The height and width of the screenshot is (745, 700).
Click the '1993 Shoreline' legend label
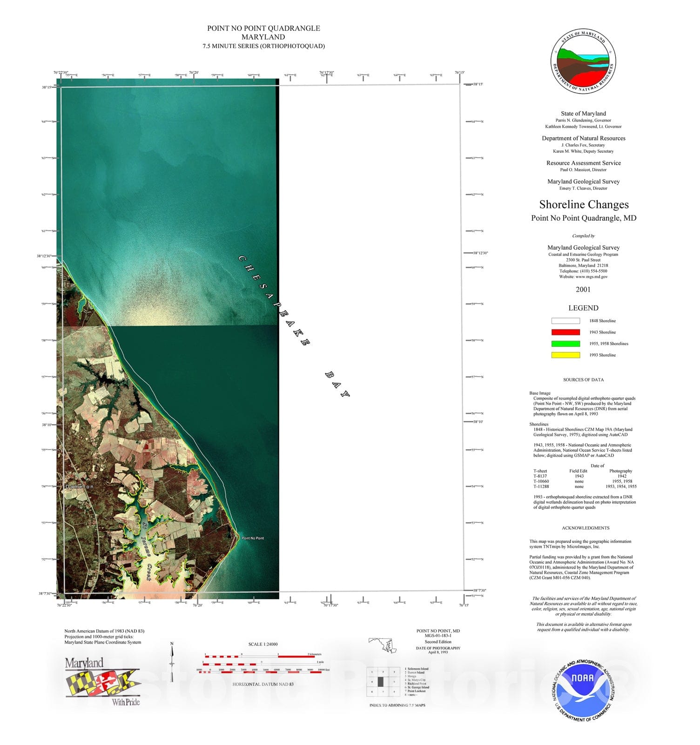tap(602, 355)
